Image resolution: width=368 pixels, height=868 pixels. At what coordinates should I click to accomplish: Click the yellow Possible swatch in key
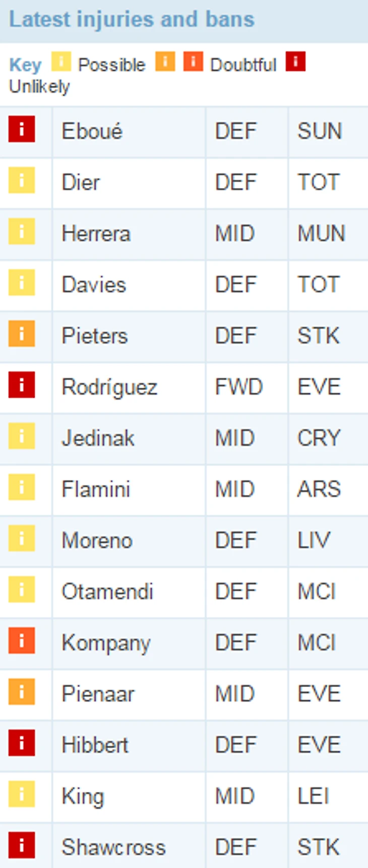[62, 63]
